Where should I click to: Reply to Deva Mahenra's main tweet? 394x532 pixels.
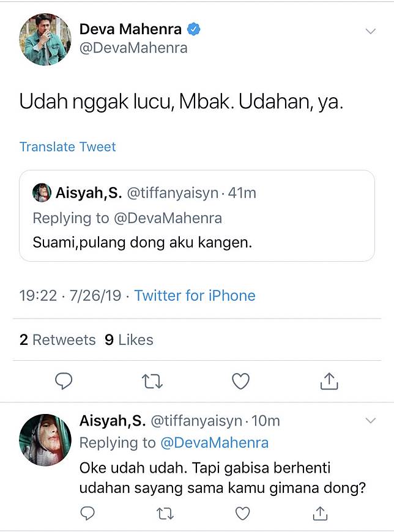coord(64,382)
